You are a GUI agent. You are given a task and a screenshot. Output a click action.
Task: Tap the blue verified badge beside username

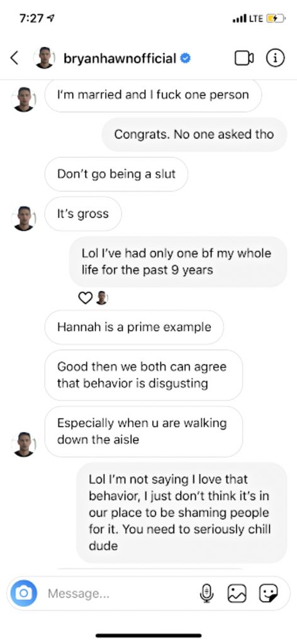(186, 58)
